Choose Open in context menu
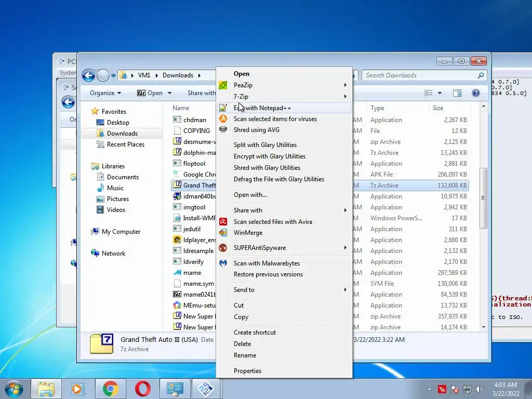This screenshot has width=532, height=399. (x=242, y=74)
